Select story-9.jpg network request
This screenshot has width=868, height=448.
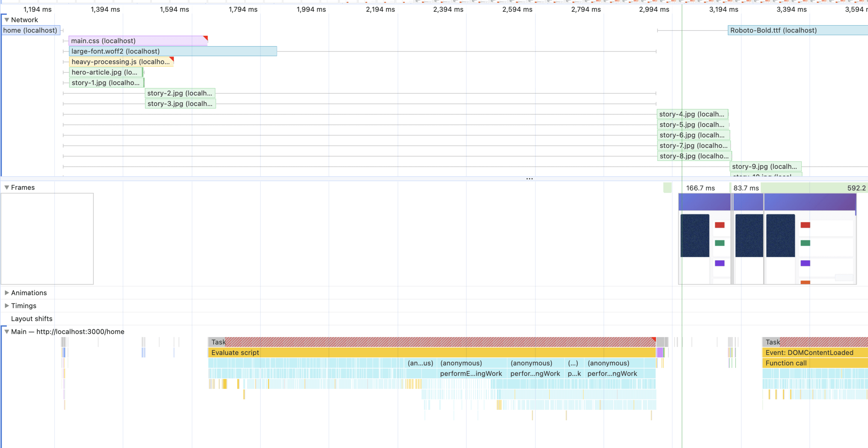(765, 167)
